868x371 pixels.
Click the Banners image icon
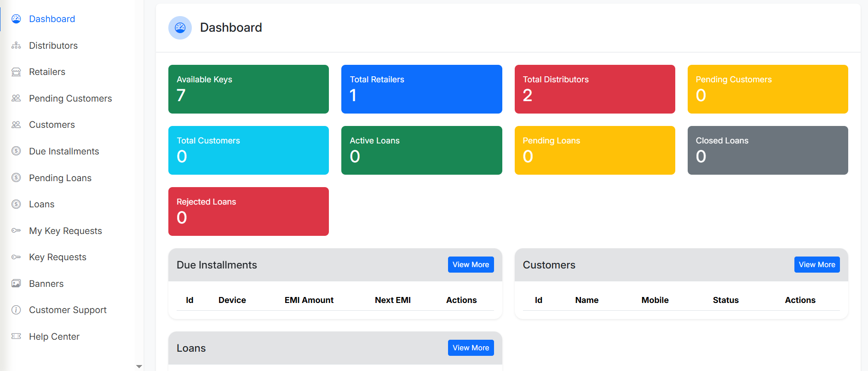coord(16,284)
